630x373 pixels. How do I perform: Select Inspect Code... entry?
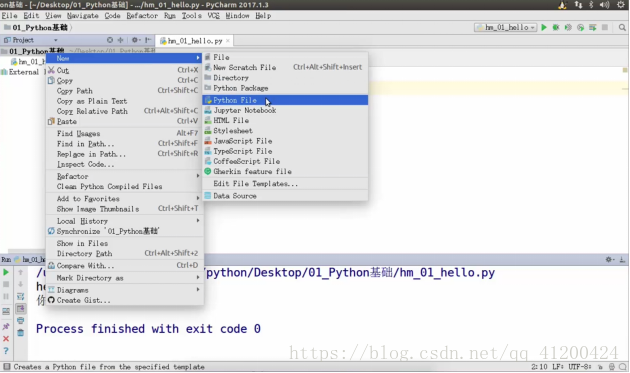pyautogui.click(x=125, y=164)
